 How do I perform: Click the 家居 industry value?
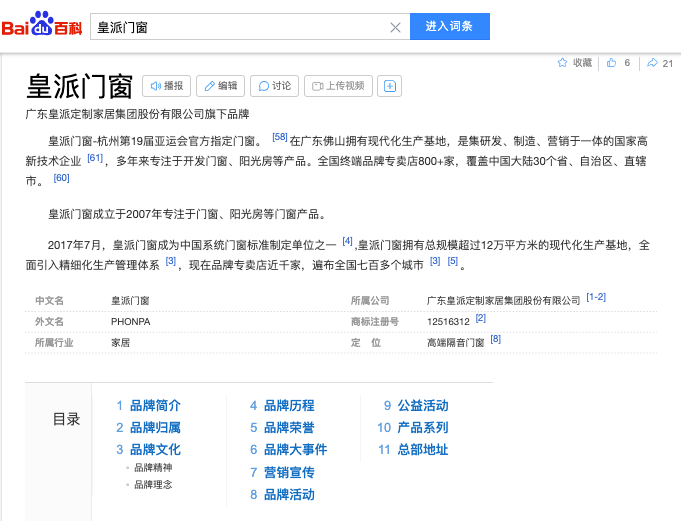click(120, 343)
